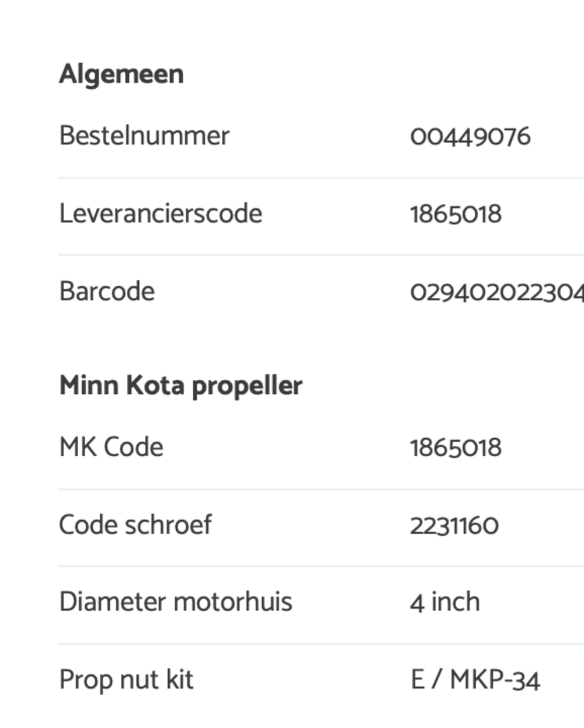The height and width of the screenshot is (728, 584).
Task: Click the barcode value starting with 0294
Action: [x=497, y=292]
